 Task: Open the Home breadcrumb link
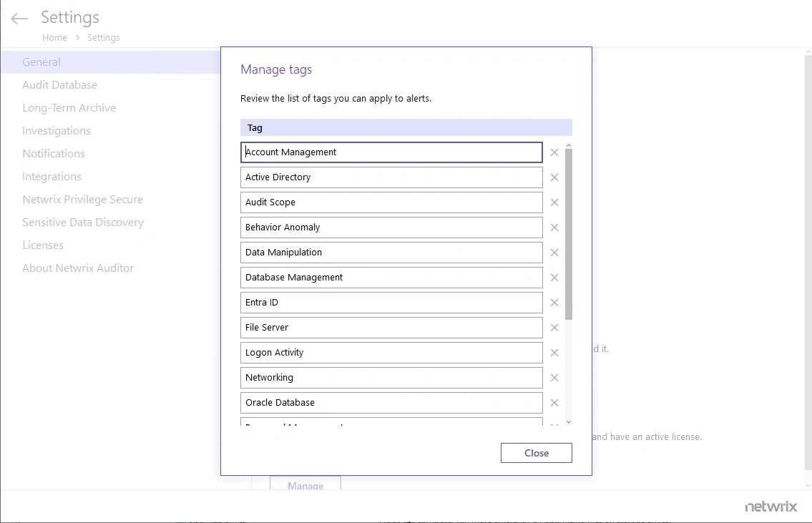(54, 37)
